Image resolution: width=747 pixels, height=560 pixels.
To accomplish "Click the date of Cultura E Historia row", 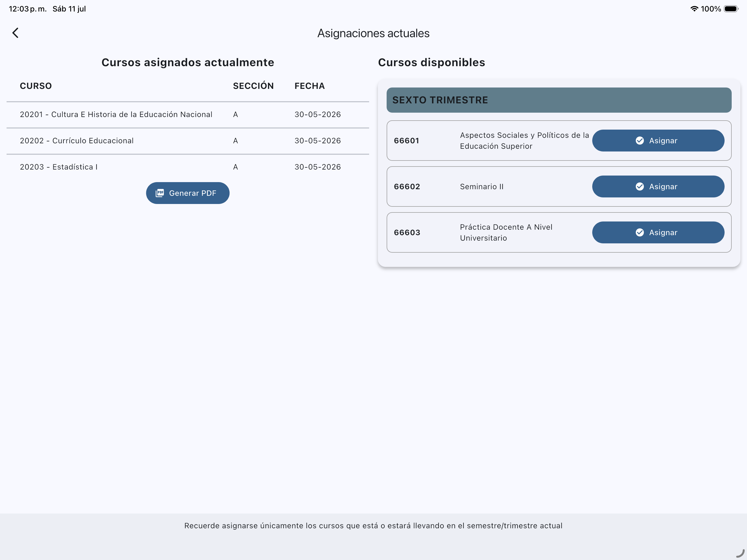I will point(317,115).
